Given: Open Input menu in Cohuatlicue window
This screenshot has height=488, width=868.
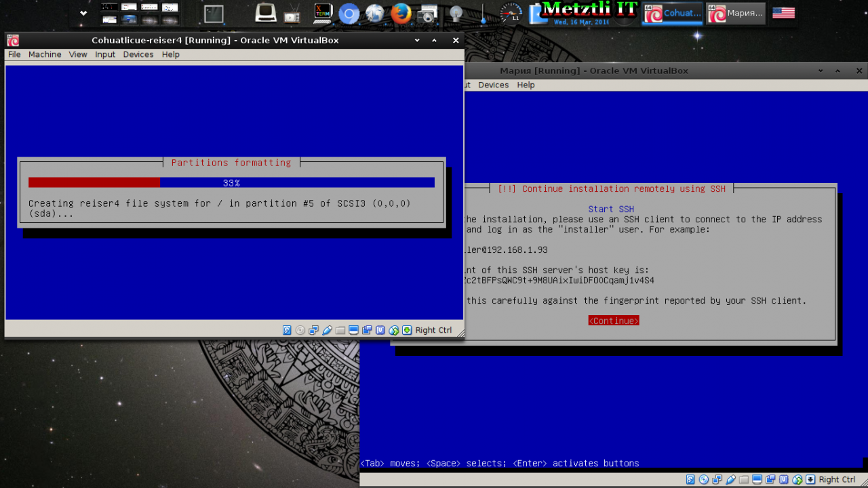Looking at the screenshot, I should 105,54.
